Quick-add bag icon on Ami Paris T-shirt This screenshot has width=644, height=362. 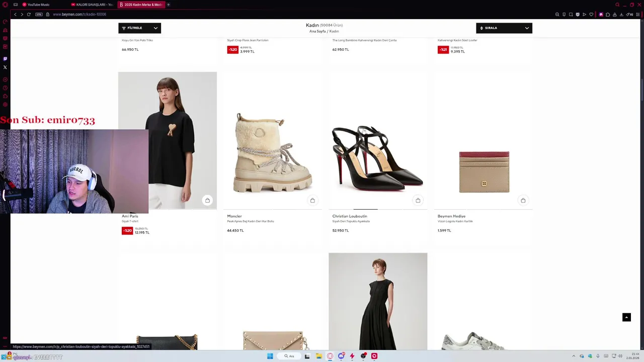coord(207,200)
